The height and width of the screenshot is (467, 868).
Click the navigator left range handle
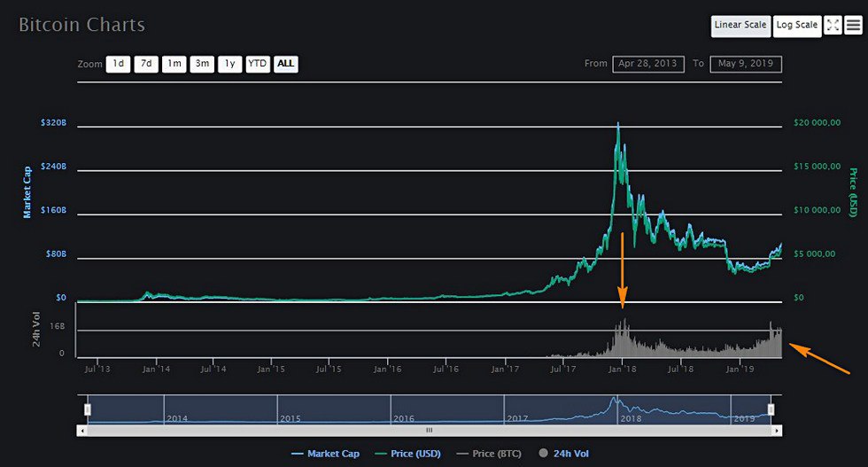pos(88,409)
